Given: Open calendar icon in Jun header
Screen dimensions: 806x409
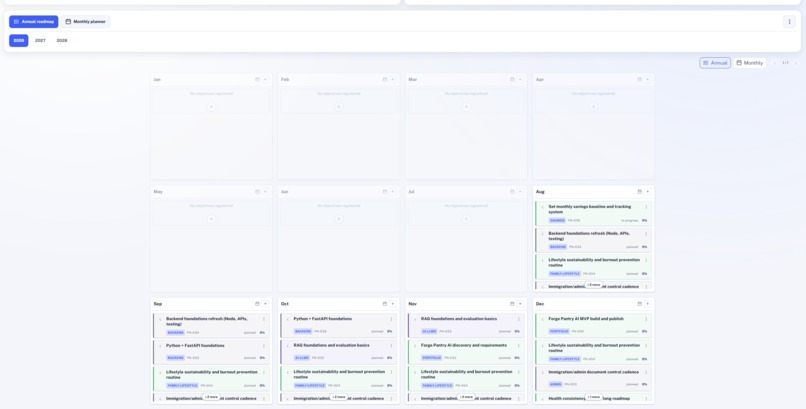Looking at the screenshot, I should click(384, 192).
